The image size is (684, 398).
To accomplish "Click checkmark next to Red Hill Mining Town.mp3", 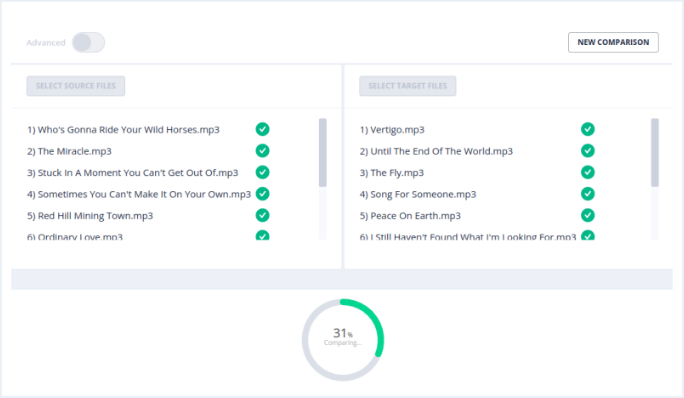I will 262,215.
